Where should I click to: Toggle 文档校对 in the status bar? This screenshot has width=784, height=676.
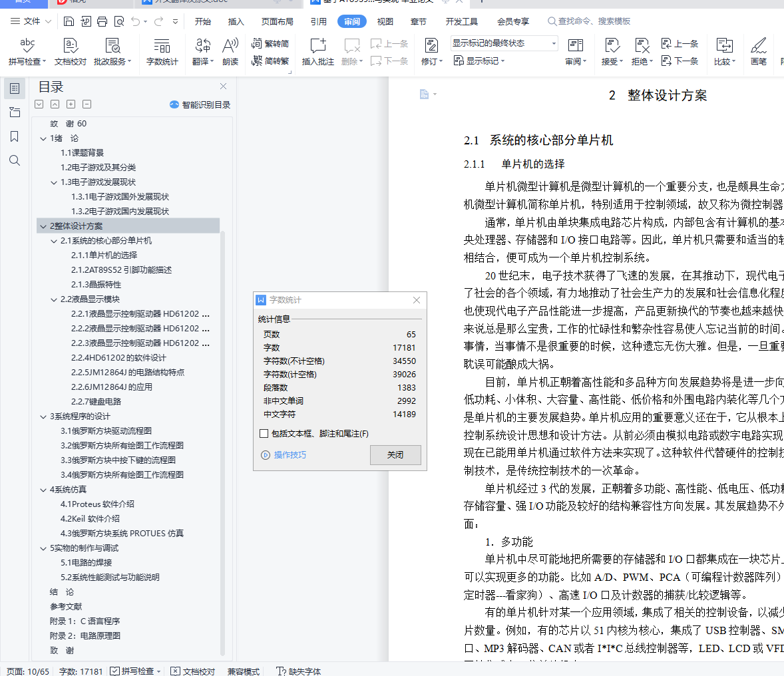point(192,671)
